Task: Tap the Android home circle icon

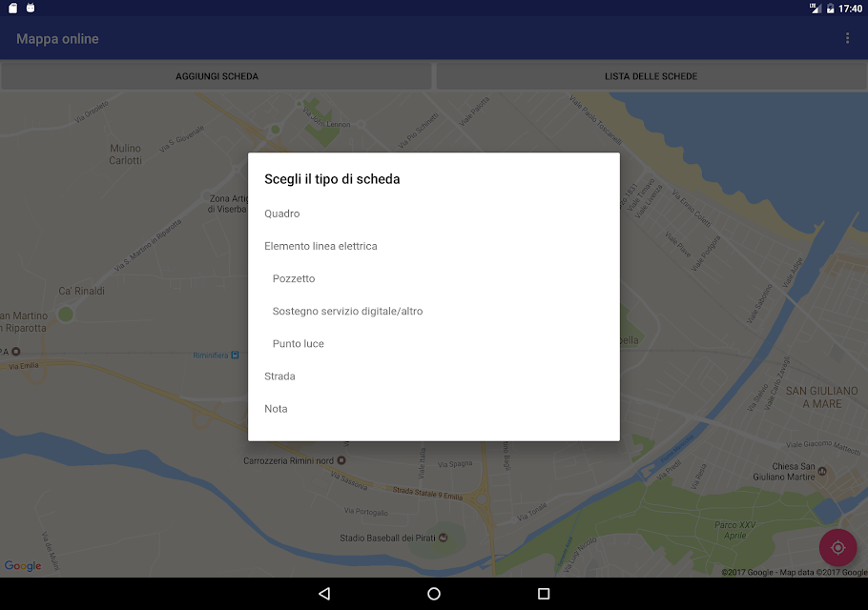Action: click(x=434, y=594)
